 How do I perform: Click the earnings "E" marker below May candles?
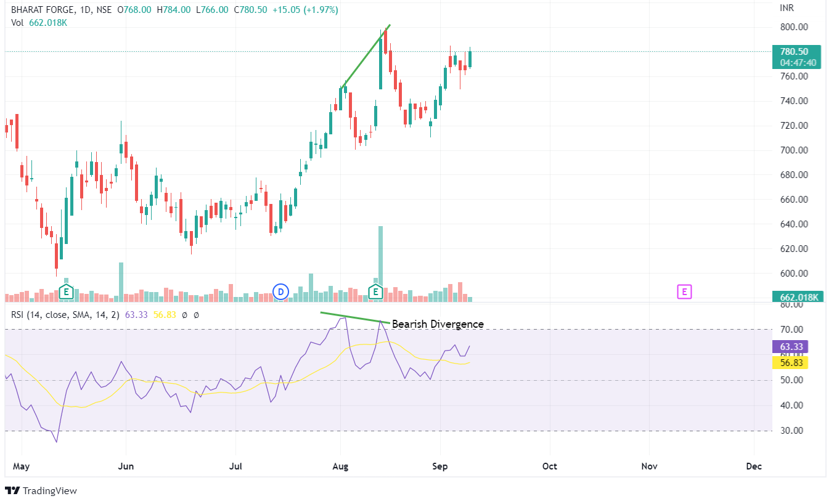coord(65,292)
